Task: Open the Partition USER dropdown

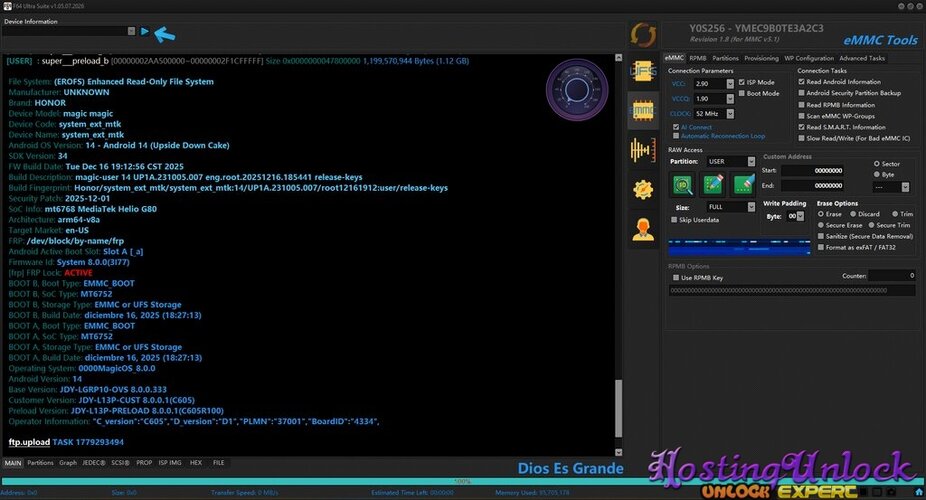Action: pos(751,161)
